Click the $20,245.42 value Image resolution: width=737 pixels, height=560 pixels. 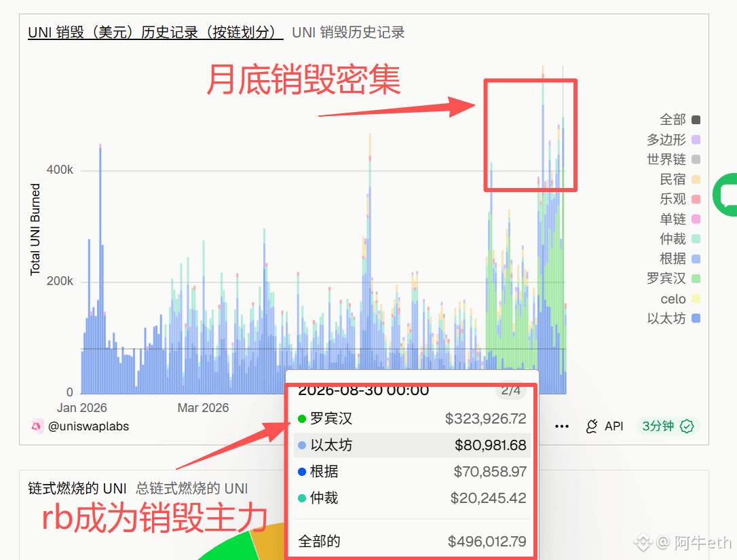pos(488,498)
